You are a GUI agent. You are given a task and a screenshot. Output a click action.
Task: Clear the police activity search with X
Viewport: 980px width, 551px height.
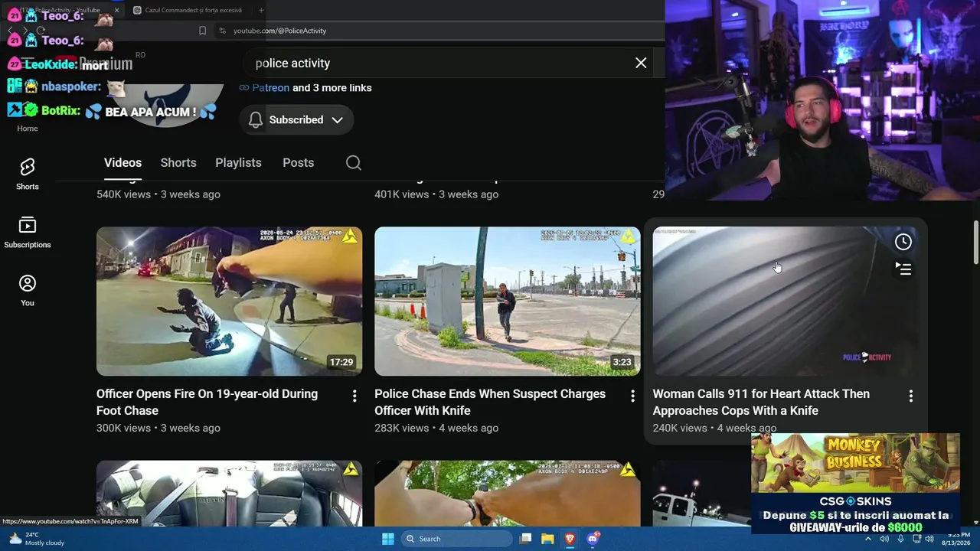pos(641,63)
